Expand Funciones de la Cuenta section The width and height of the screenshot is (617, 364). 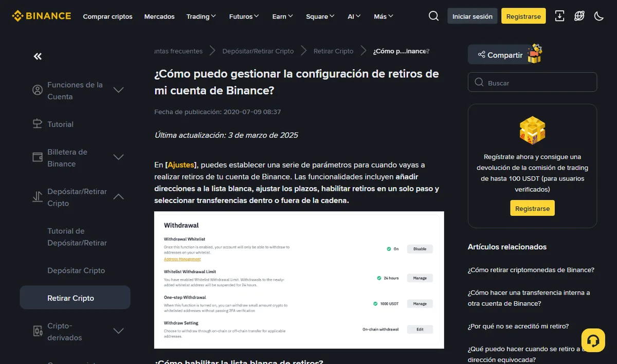118,90
